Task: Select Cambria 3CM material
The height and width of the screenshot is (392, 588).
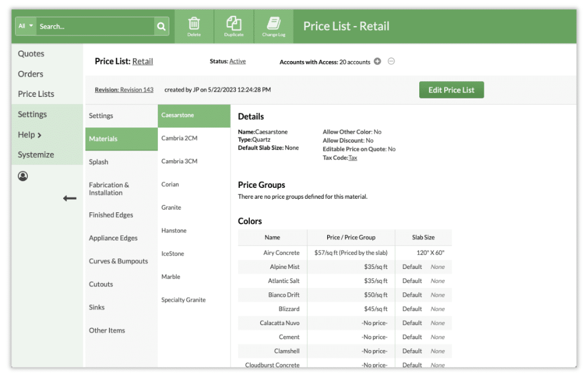Action: pos(179,161)
